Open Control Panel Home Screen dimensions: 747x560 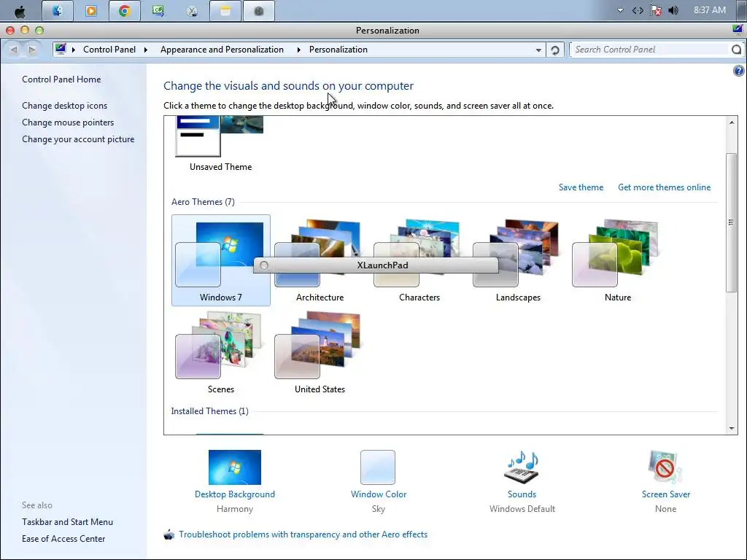point(61,79)
